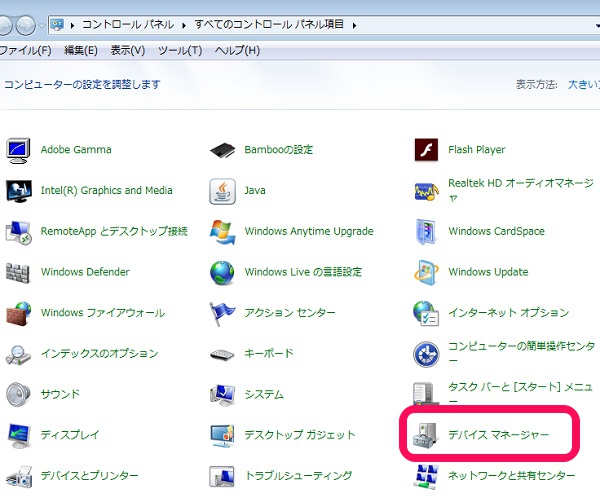Image resolution: width=600 pixels, height=498 pixels.
Task: Click the Action Center flag icon
Action: pos(222,313)
